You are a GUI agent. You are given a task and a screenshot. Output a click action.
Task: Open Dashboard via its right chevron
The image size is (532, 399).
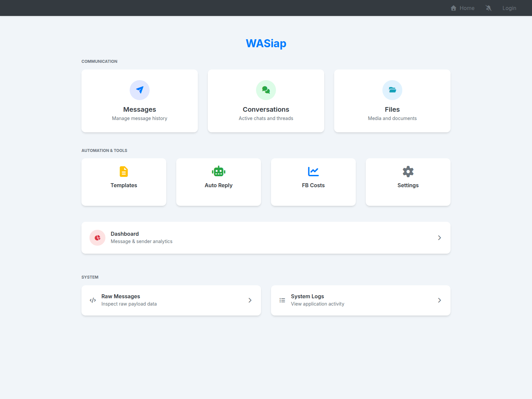tap(440, 238)
